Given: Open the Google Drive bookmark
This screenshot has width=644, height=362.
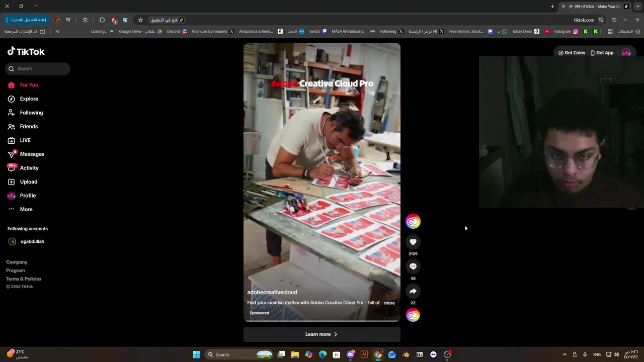Looking at the screenshot, I should [x=140, y=32].
